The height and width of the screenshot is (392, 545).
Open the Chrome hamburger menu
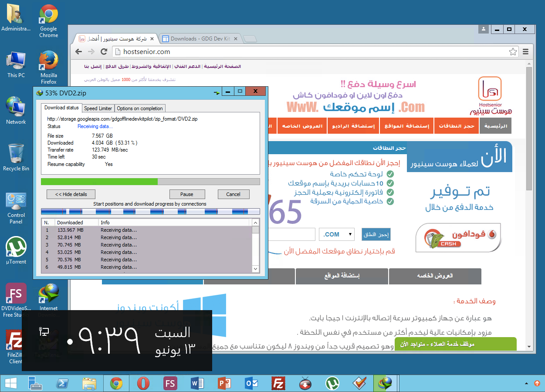[525, 52]
